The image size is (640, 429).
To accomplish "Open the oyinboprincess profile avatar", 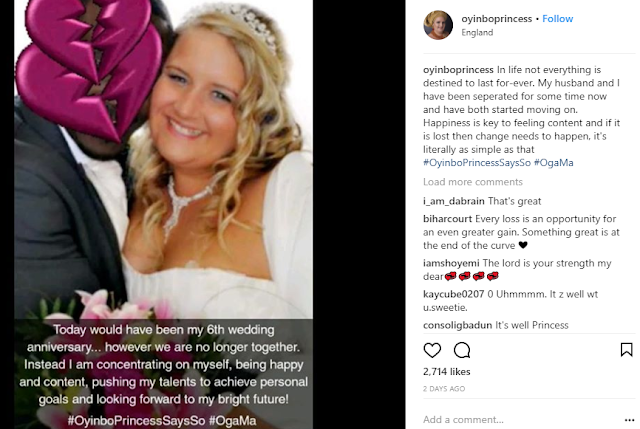I will [x=438, y=25].
